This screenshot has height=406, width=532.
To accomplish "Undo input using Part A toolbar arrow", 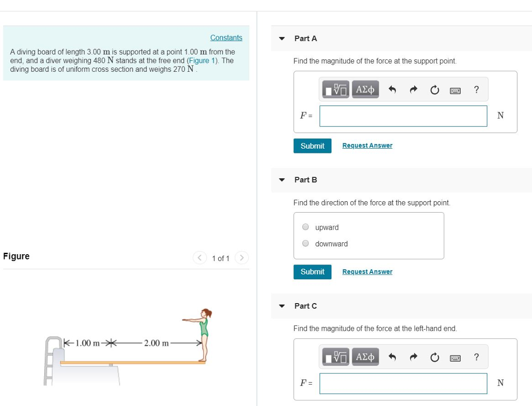I will point(392,89).
